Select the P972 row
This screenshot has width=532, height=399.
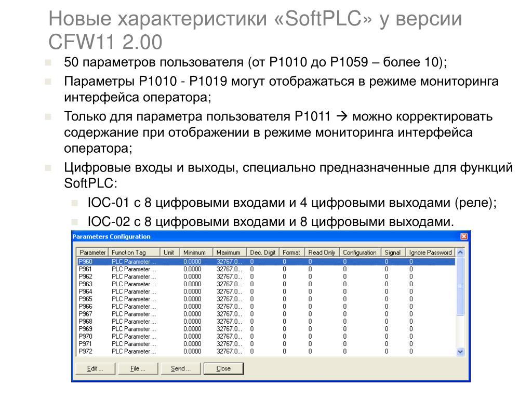click(267, 351)
